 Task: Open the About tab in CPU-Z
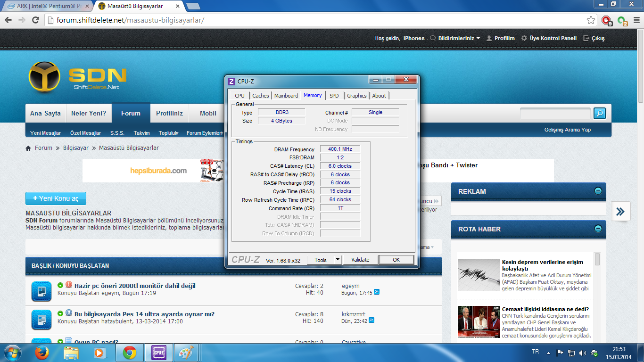pos(379,96)
